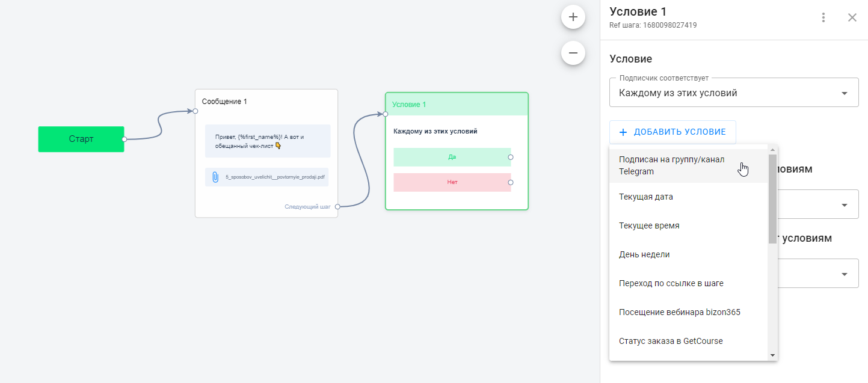Click the Следующий шаг output connector
Image resolution: width=868 pixels, height=383 pixels.
(x=337, y=206)
